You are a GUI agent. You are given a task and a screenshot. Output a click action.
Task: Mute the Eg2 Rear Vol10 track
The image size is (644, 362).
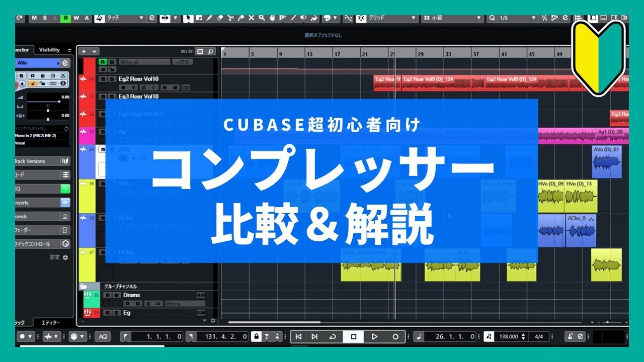103,79
